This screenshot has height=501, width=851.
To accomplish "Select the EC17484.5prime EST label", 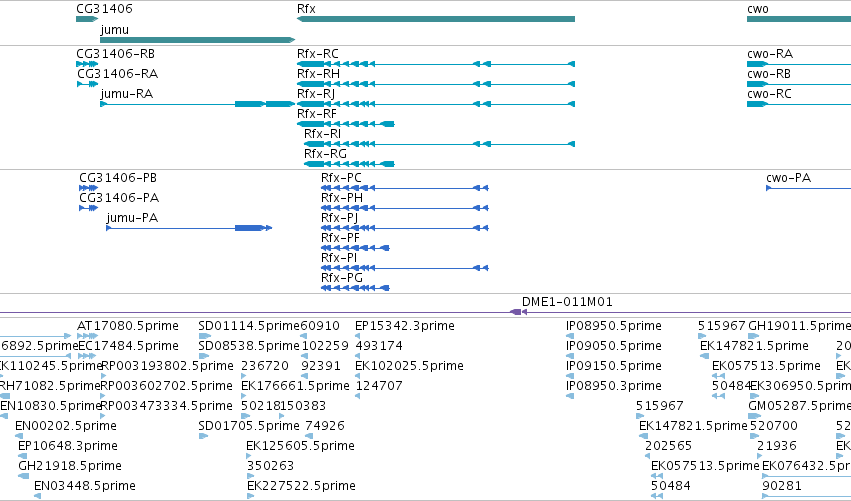I will pyautogui.click(x=128, y=346).
